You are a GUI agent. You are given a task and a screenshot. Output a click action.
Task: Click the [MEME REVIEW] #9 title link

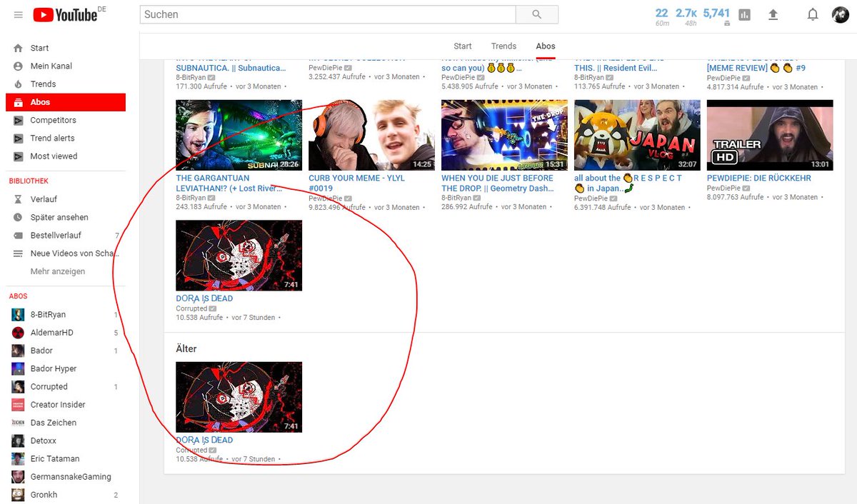click(x=756, y=69)
